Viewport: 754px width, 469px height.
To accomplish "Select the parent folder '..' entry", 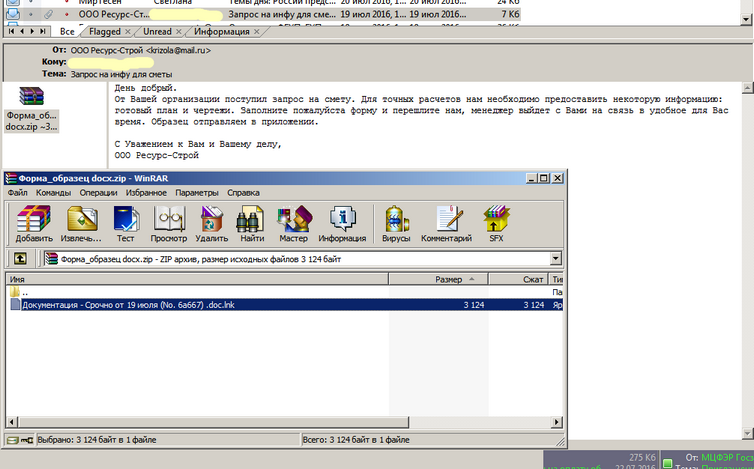I will pyautogui.click(x=19, y=292).
